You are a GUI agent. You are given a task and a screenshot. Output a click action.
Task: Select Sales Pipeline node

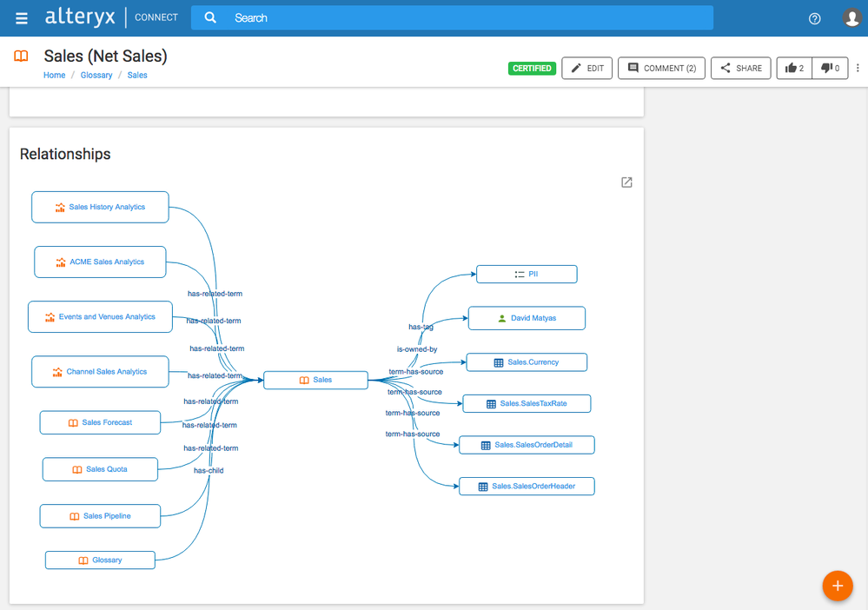100,516
